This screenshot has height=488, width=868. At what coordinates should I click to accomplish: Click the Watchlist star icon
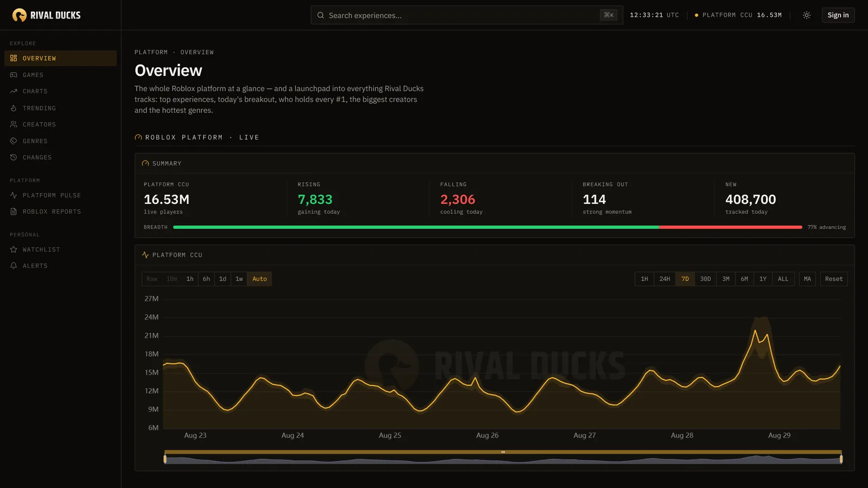(x=14, y=249)
